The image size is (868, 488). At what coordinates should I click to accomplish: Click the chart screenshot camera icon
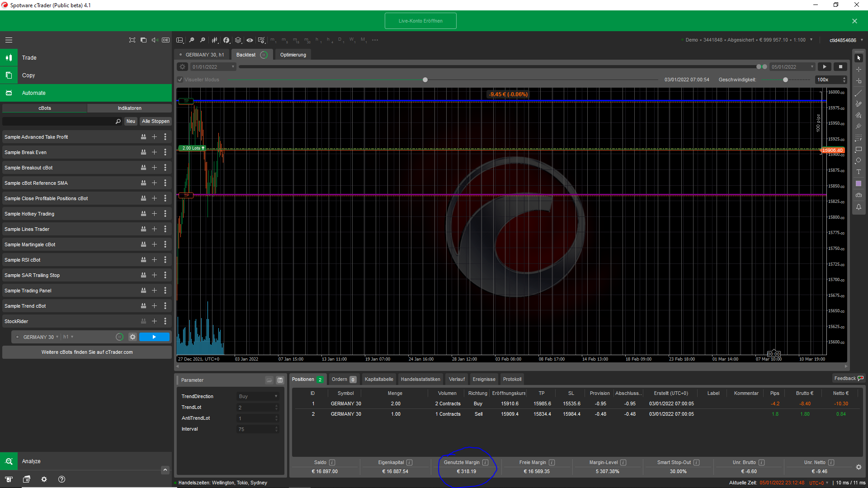[859, 195]
